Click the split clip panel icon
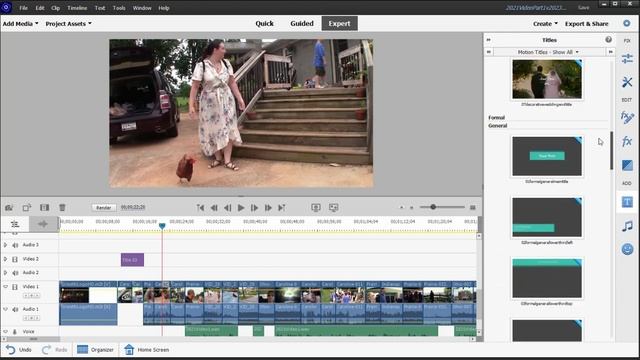 [44, 208]
